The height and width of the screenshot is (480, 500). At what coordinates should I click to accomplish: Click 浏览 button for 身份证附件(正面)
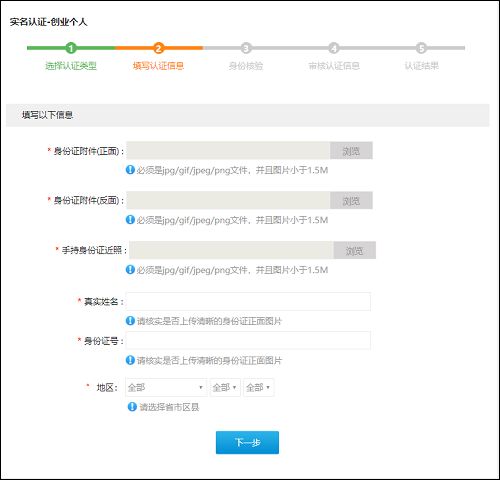[x=351, y=151]
